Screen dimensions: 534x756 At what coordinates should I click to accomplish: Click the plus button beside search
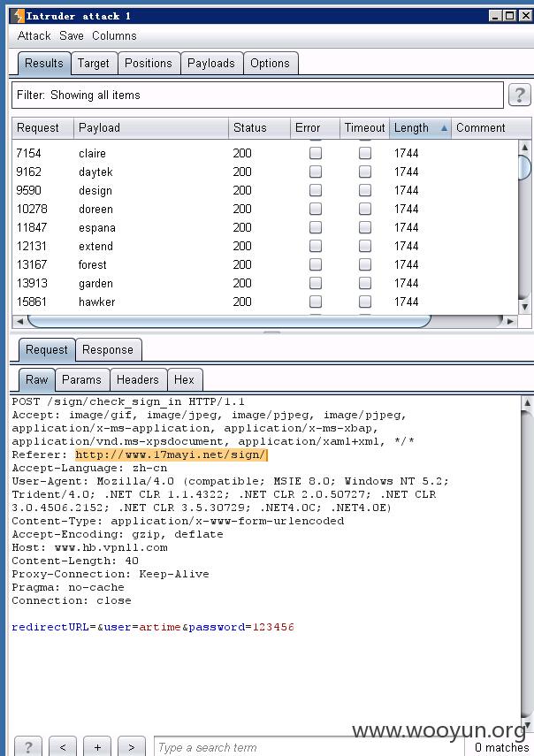pyautogui.click(x=97, y=747)
